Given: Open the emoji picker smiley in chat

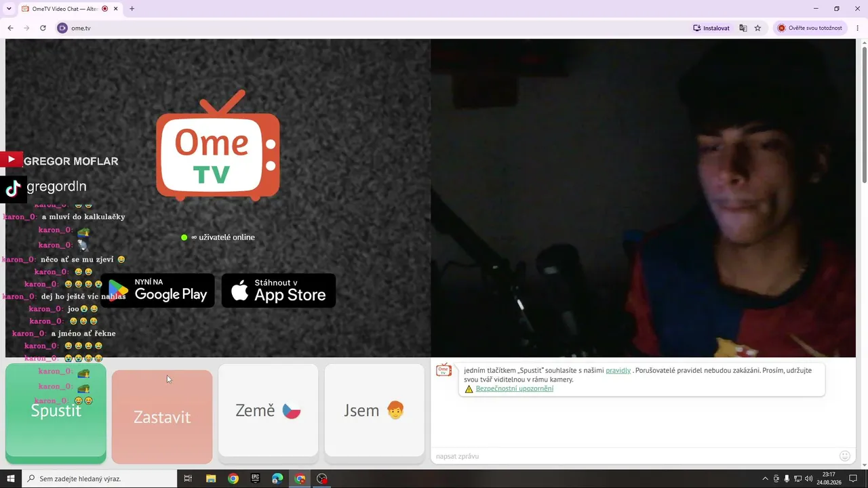Looking at the screenshot, I should coord(845,456).
